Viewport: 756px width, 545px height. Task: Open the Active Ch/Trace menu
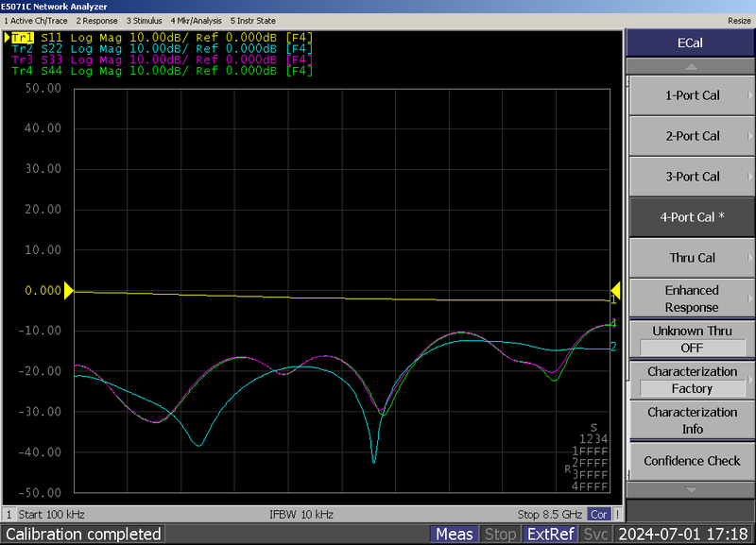(35, 20)
